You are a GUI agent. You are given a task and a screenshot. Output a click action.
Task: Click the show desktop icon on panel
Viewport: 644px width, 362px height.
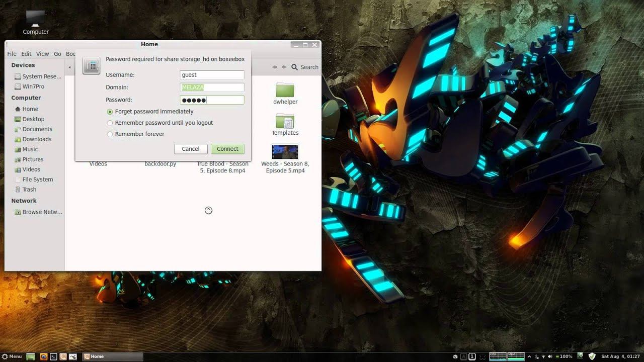click(x=31, y=357)
